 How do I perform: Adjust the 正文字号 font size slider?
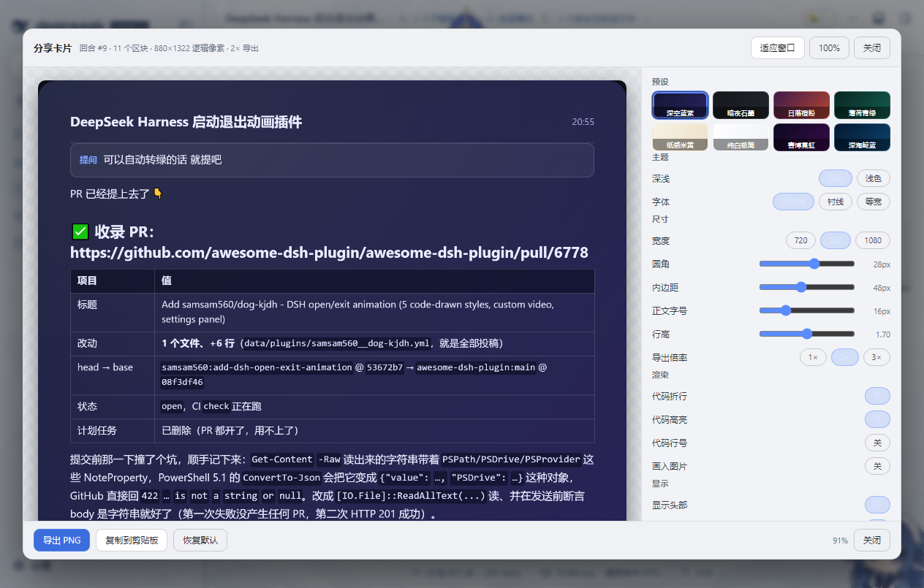(807, 310)
